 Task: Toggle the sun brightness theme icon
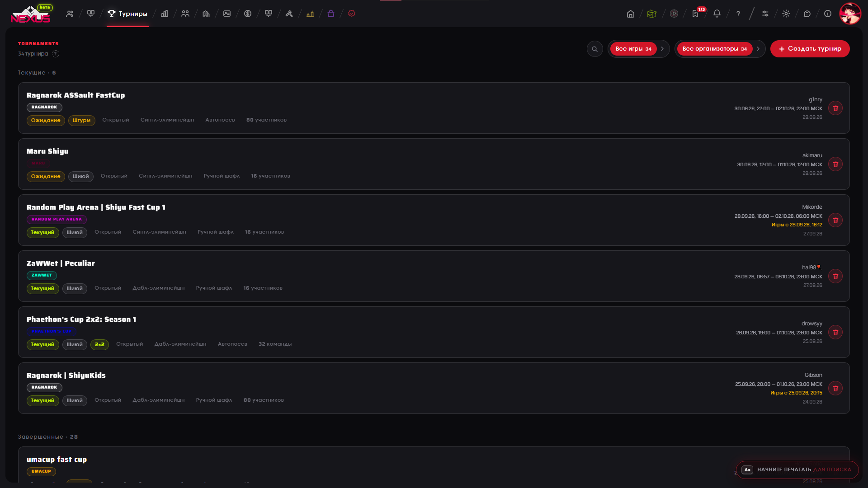pos(786,14)
